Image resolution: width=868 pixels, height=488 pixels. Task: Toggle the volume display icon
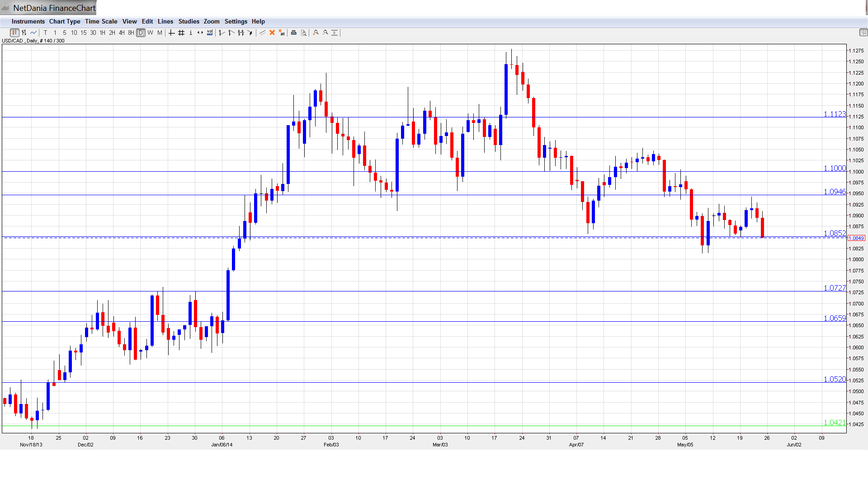(210, 33)
